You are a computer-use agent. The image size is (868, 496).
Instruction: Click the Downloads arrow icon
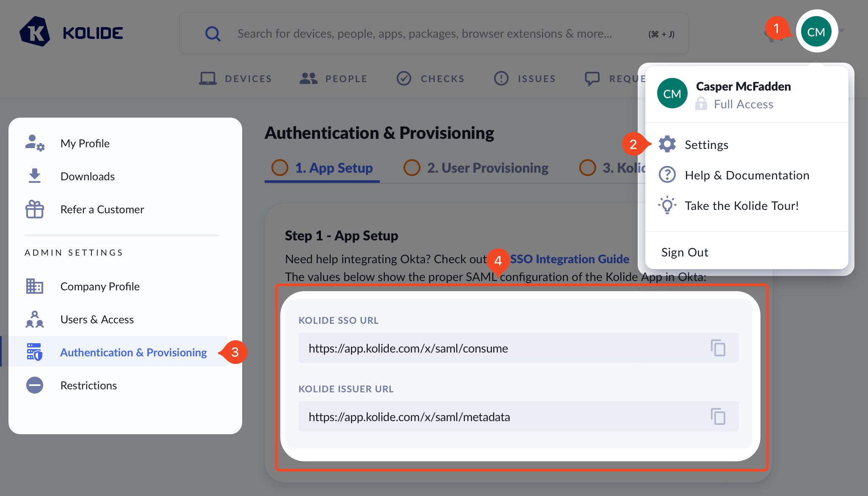[x=35, y=176]
